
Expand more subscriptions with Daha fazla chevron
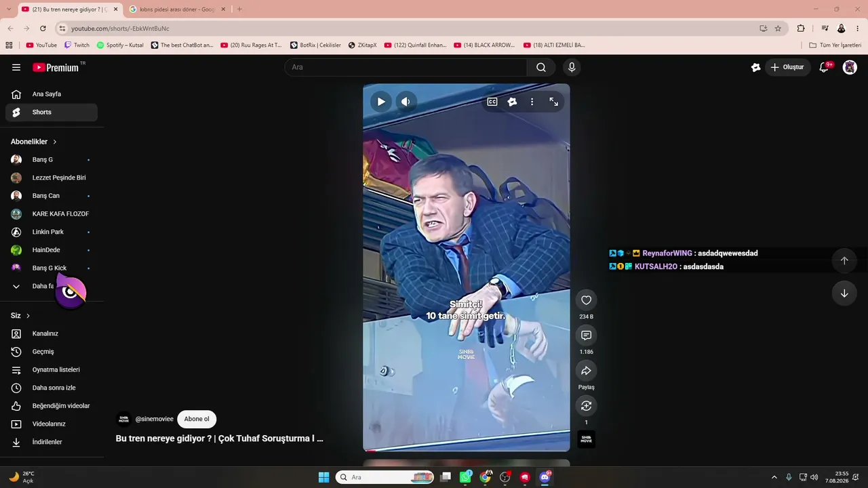point(16,286)
